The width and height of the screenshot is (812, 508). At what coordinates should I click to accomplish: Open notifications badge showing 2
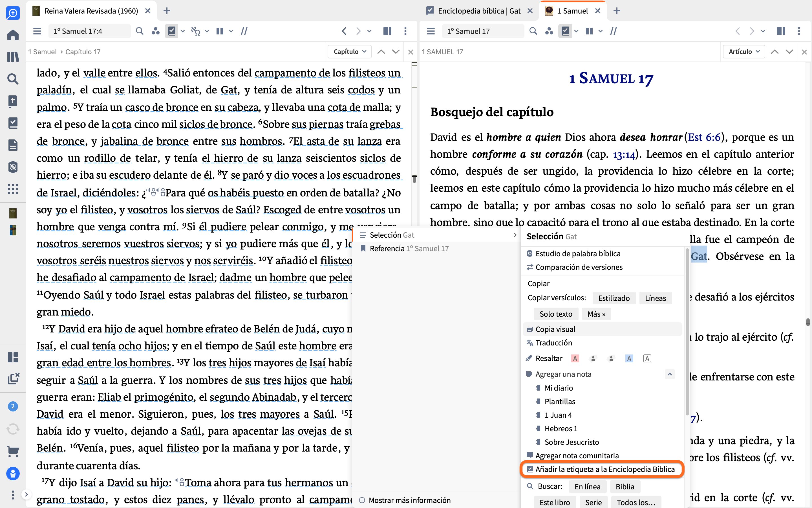click(x=13, y=406)
